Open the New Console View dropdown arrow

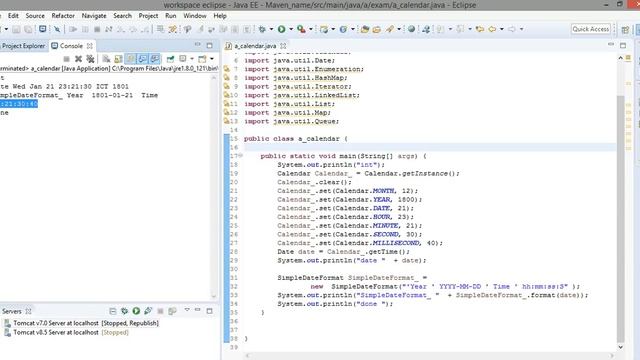[212, 59]
